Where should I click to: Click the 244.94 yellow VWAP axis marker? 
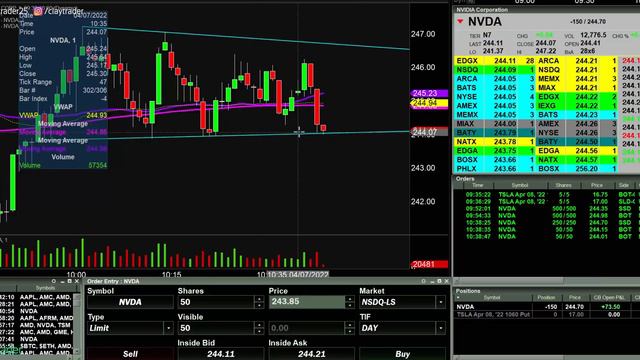[429, 102]
